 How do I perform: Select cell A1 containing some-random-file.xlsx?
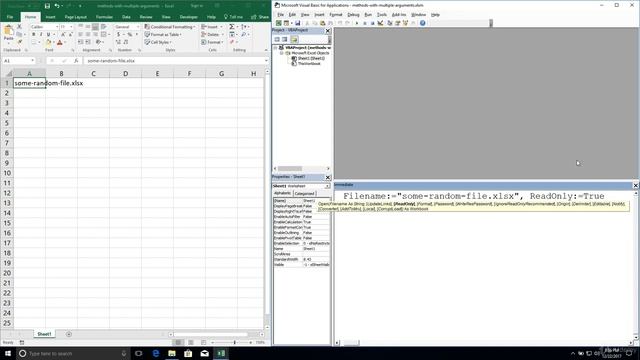click(x=29, y=83)
